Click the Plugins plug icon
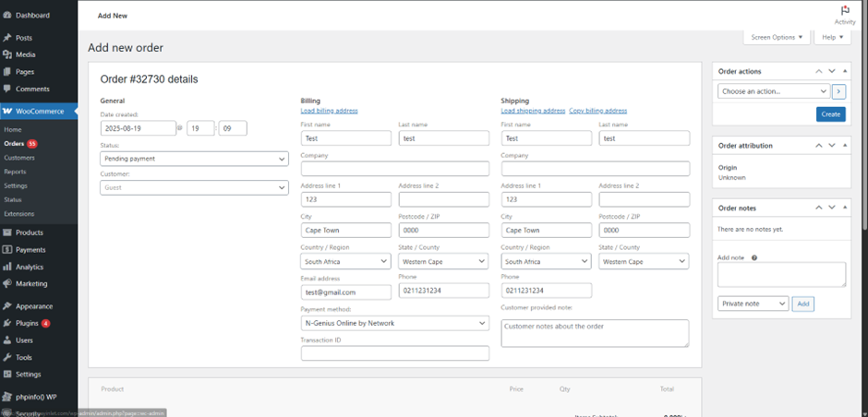 7,324
